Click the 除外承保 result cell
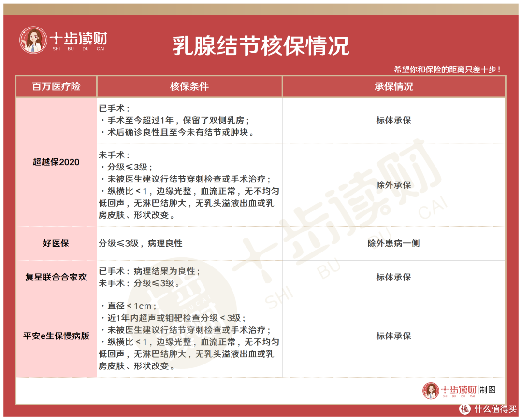The height and width of the screenshot is (420, 522). 394,185
